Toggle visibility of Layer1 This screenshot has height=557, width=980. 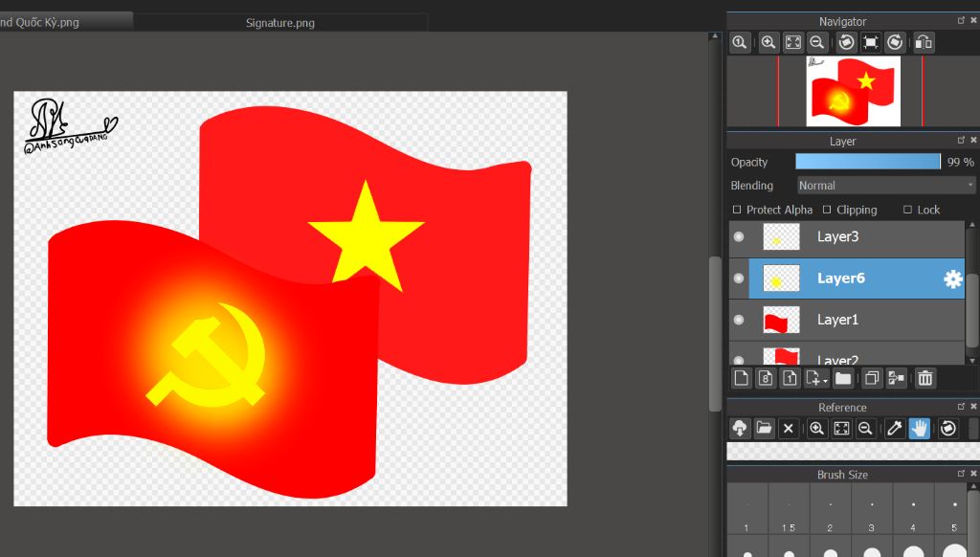pos(739,320)
